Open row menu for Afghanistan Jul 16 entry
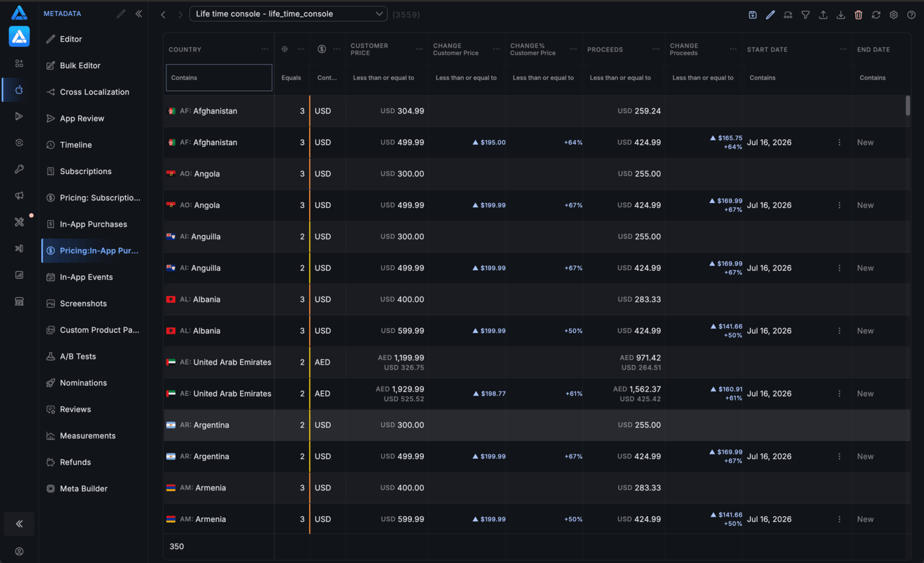Viewport: 924px width, 563px height. [x=839, y=143]
